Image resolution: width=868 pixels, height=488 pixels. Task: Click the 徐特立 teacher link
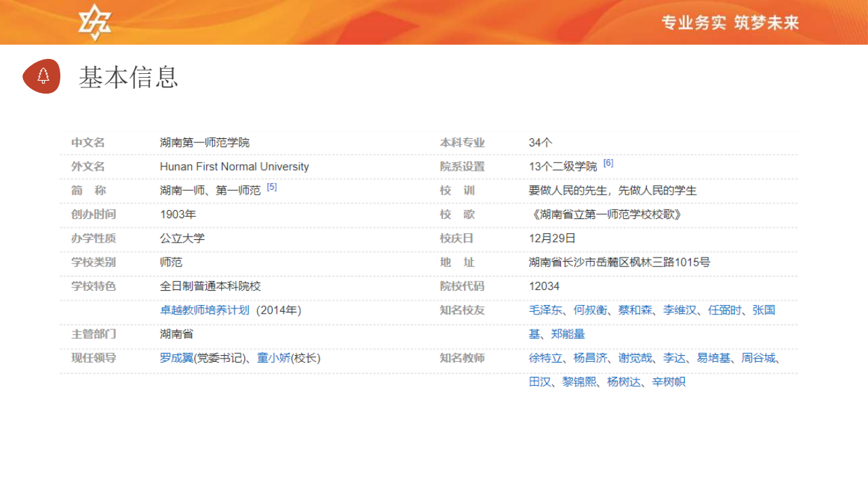click(x=545, y=359)
